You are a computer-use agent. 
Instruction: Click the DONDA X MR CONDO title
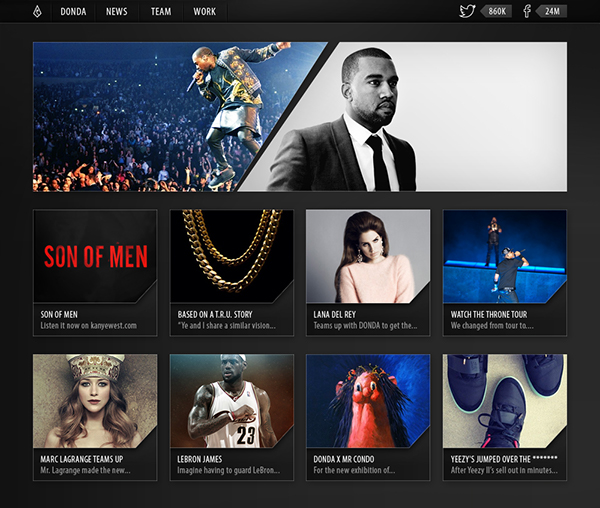point(344,459)
